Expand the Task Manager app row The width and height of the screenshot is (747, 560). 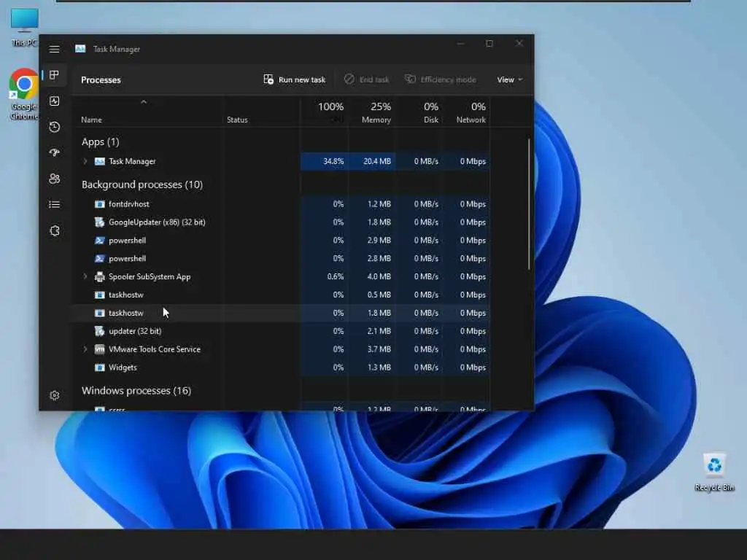pos(85,161)
